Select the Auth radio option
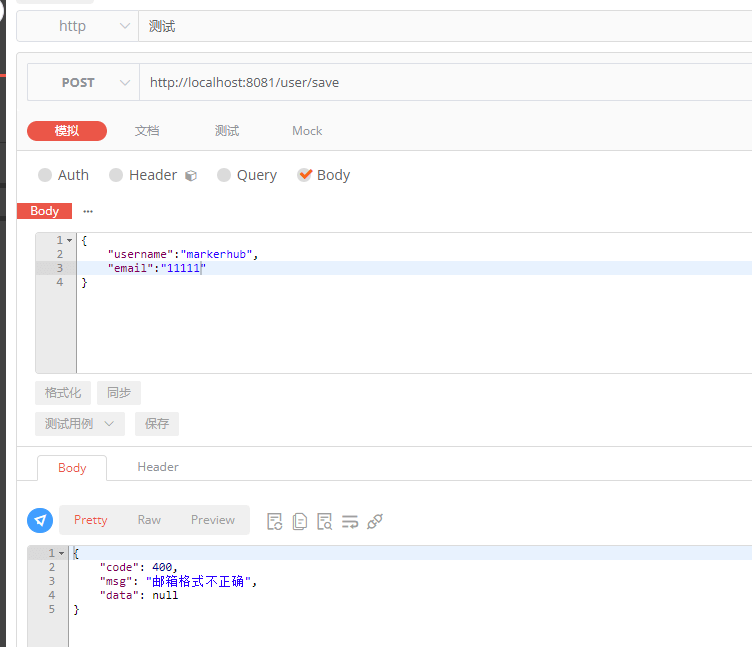This screenshot has height=647, width=752. click(x=45, y=175)
